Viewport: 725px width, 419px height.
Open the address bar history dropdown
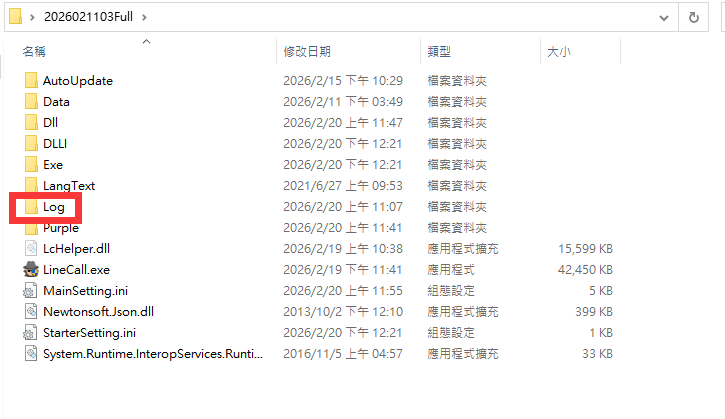coord(664,18)
